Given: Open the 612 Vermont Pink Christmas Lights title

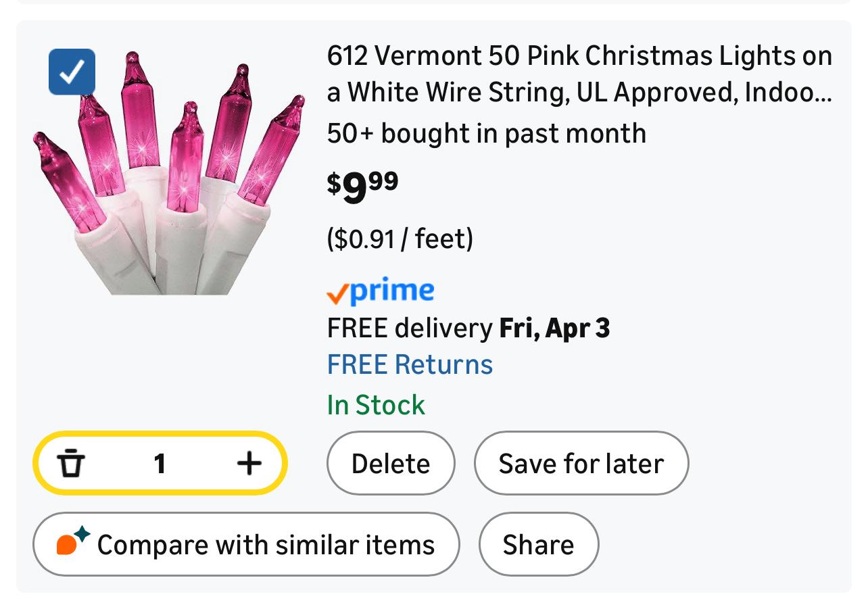Looking at the screenshot, I should click(579, 56).
